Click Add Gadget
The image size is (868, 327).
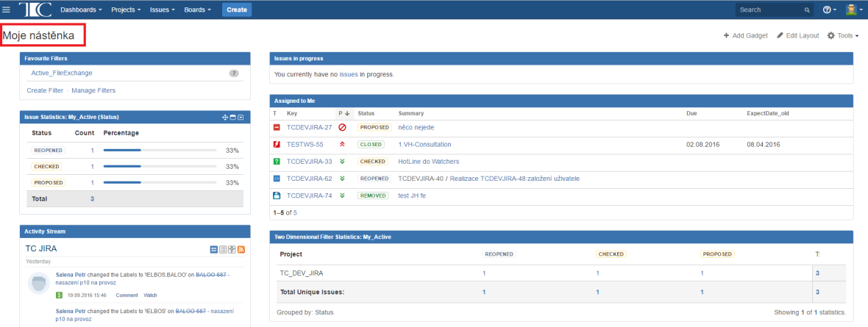(746, 35)
